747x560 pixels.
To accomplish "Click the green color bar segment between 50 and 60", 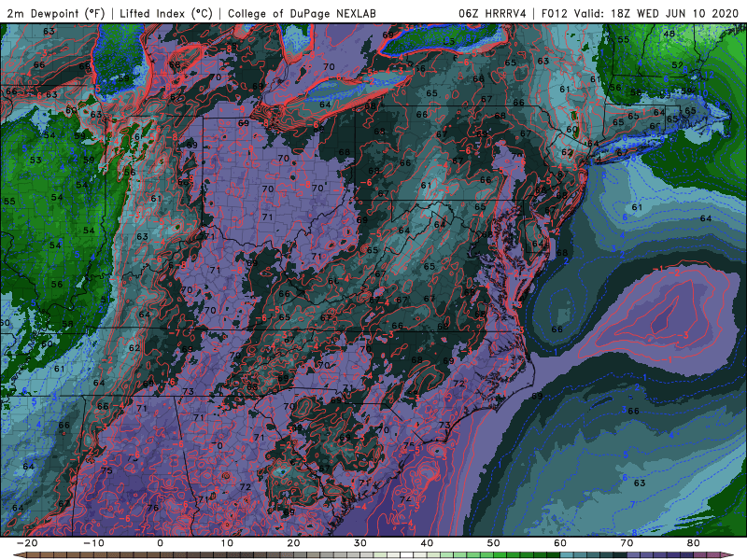I will (527, 555).
